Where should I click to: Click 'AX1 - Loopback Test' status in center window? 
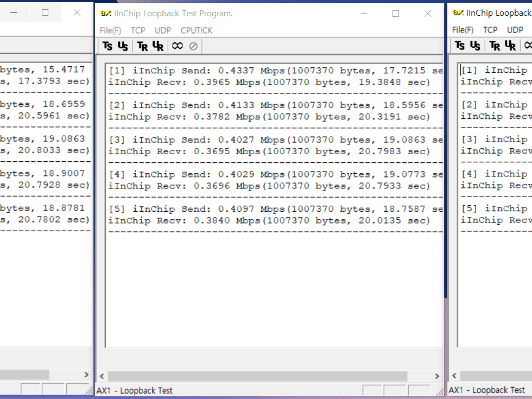pyautogui.click(x=135, y=390)
